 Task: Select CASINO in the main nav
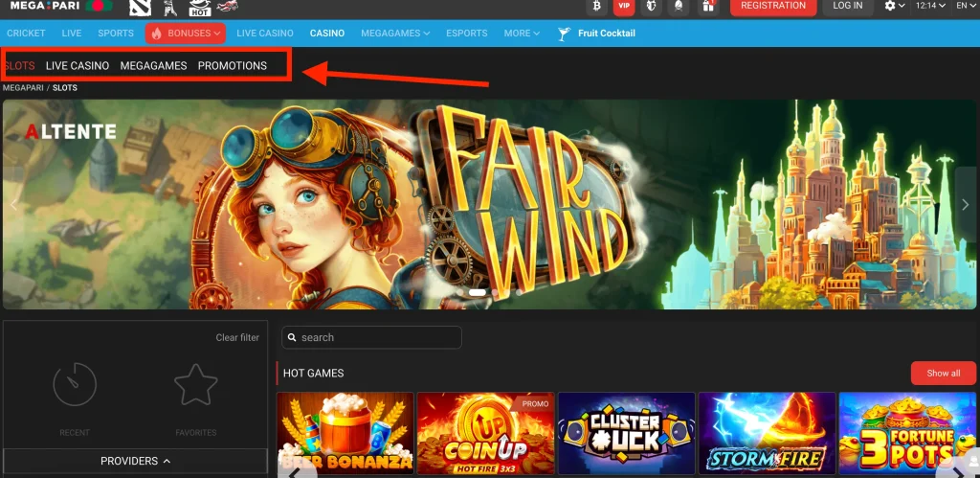coord(327,34)
